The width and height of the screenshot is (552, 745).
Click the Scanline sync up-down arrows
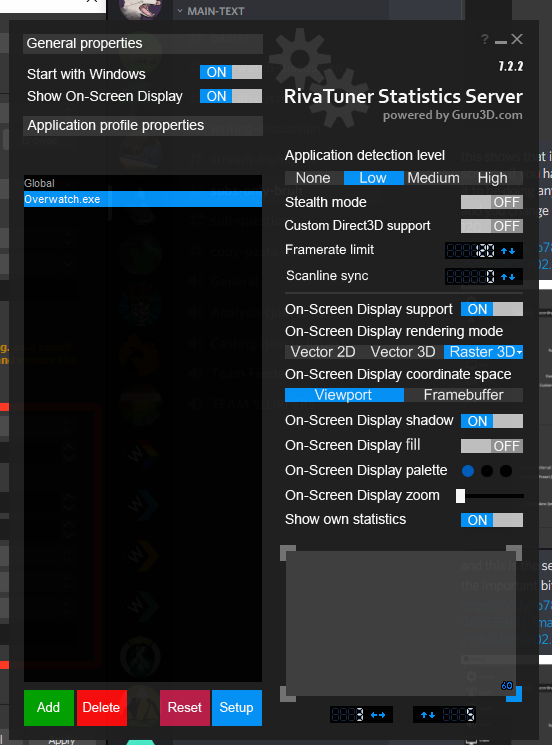tap(508, 277)
